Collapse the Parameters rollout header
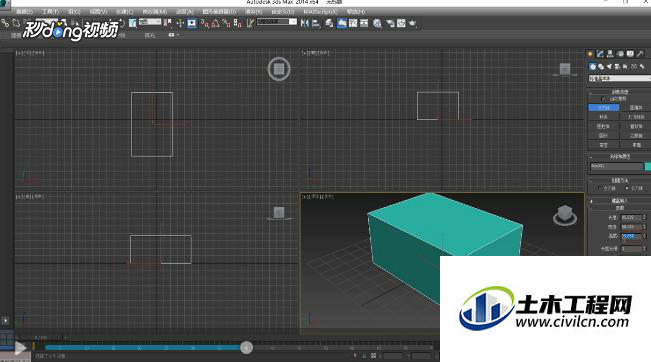651x362 pixels. click(619, 208)
